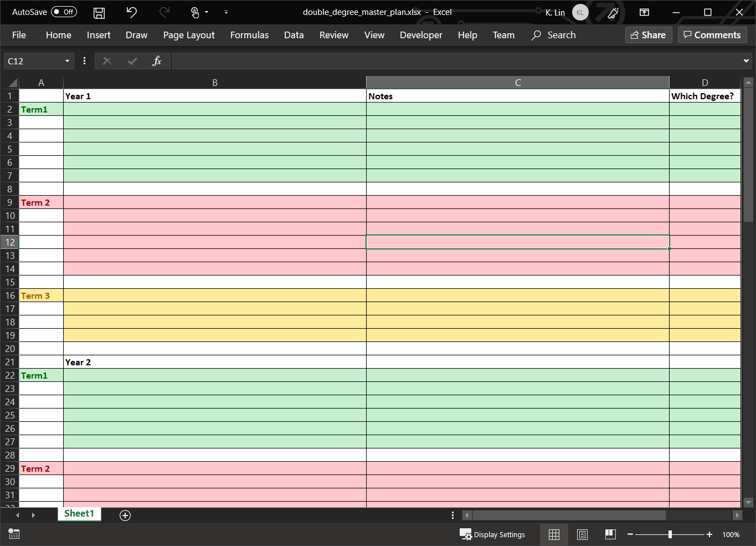This screenshot has width=756, height=546.
Task: Click the K. Lin account avatar
Action: click(x=580, y=12)
